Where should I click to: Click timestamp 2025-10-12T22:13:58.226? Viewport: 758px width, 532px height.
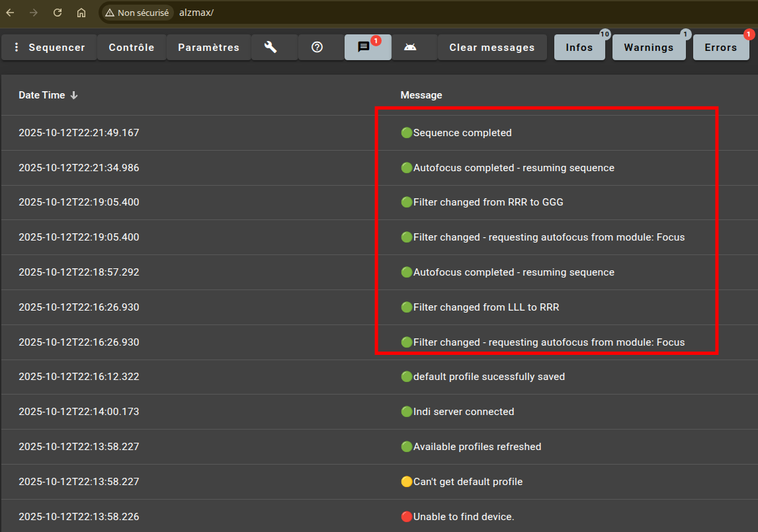pyautogui.click(x=79, y=517)
